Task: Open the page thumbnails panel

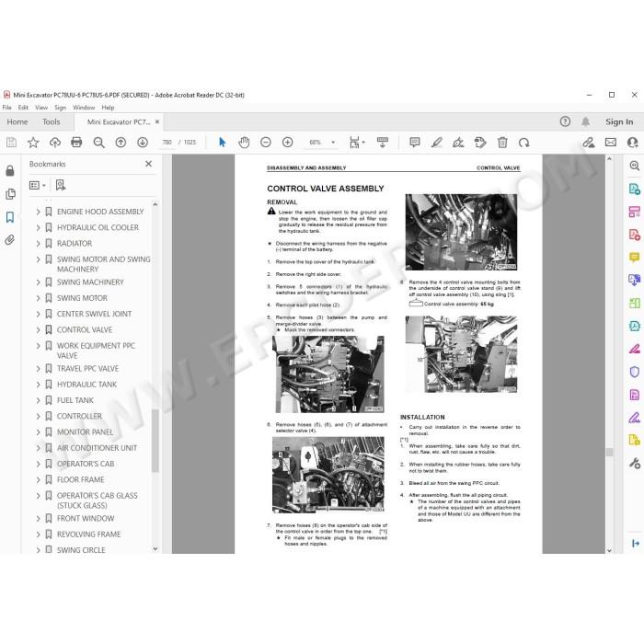Action: [10, 194]
